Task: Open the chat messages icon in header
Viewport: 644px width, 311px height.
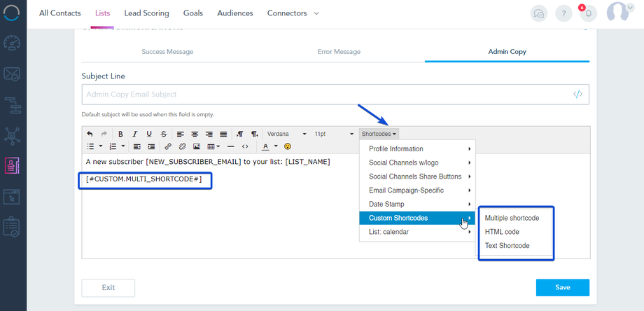Action: click(x=539, y=13)
